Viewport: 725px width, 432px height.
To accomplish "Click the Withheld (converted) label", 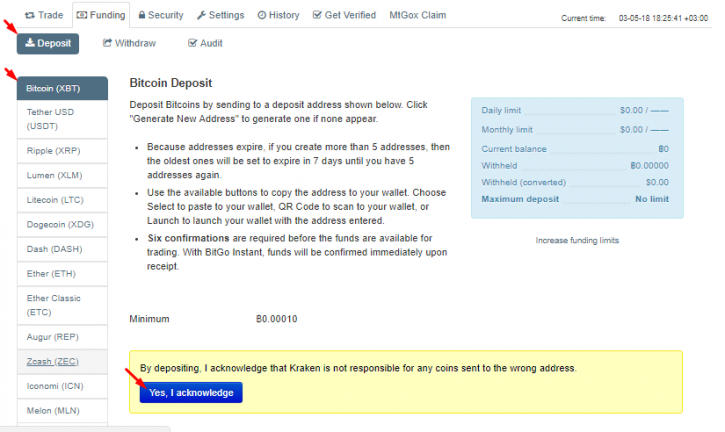I will [523, 182].
